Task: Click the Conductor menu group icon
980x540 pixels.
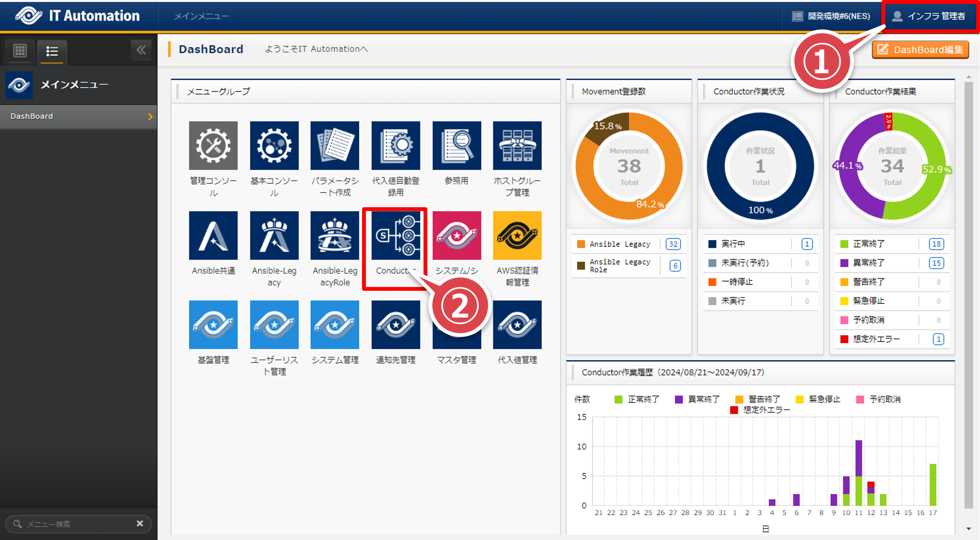Action: (x=395, y=235)
